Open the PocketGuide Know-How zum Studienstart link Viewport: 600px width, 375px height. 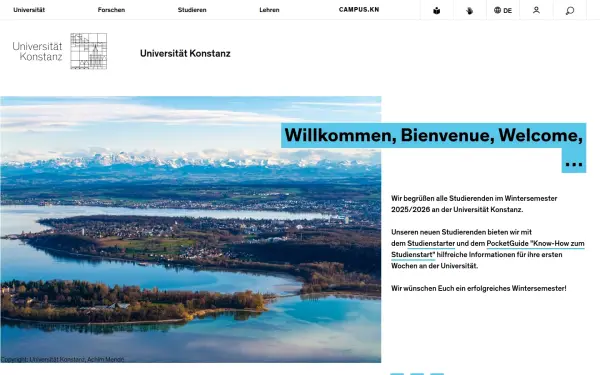tap(488, 249)
